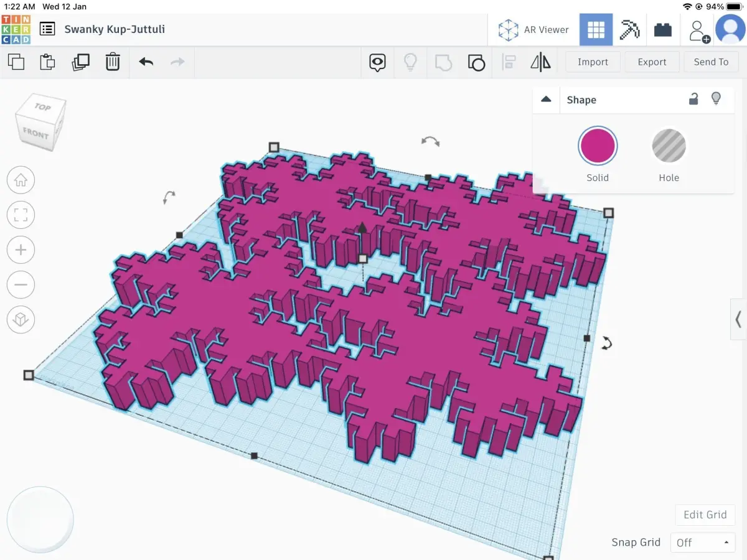Select the Hole option swatch
Image resolution: width=747 pixels, height=560 pixels.
pyautogui.click(x=669, y=146)
